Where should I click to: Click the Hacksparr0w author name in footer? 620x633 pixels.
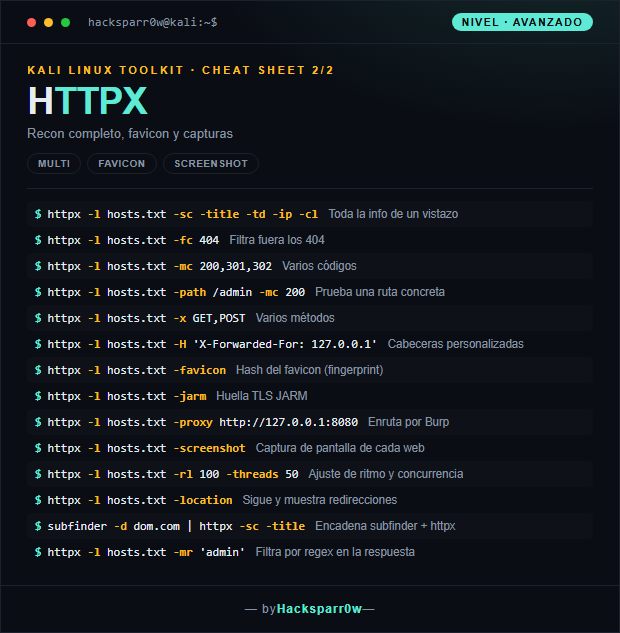pos(319,609)
